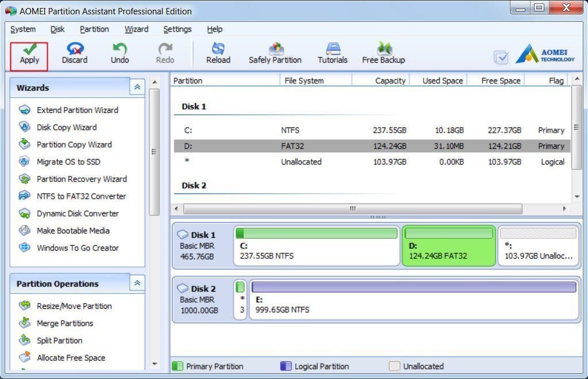Open the Disk menu

pos(57,29)
